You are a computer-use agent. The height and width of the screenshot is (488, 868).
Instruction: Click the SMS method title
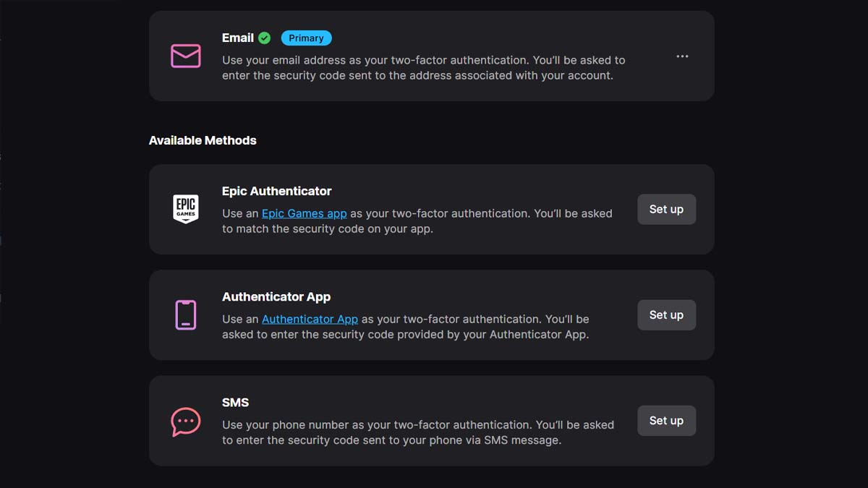pos(236,402)
